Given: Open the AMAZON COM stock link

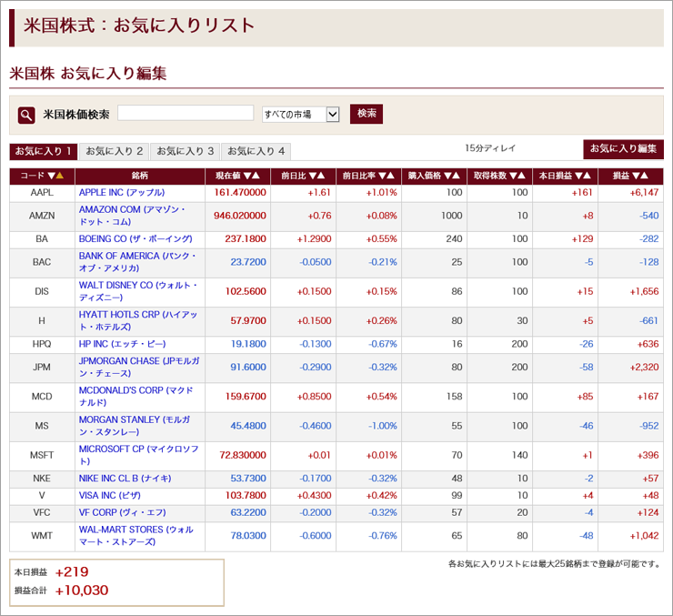Looking at the screenshot, I should click(x=131, y=216).
